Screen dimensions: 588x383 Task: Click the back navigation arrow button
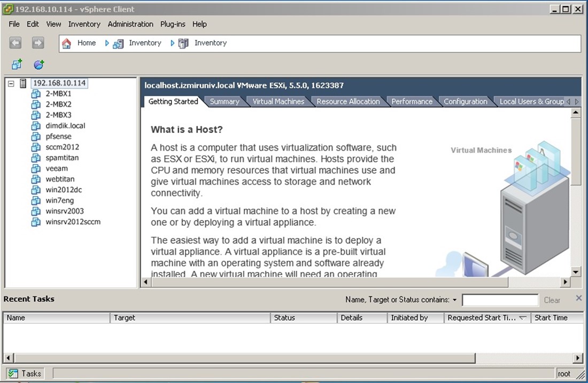16,43
